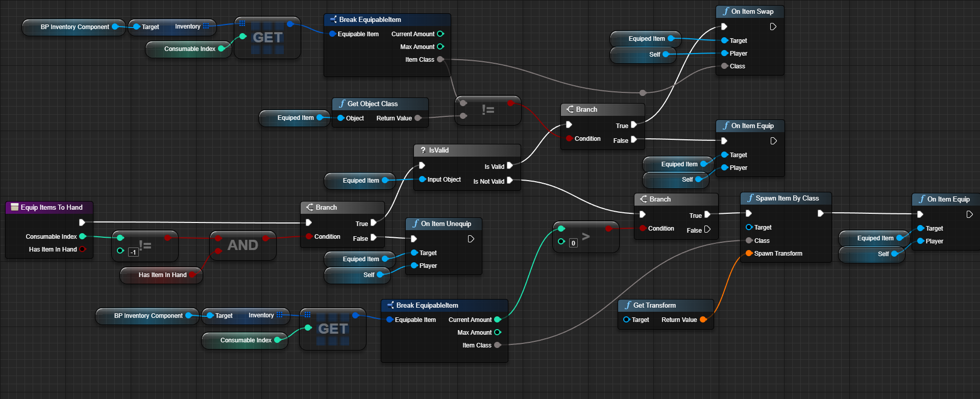Click the Is Not Valid execution pin
The image size is (980, 399).
[x=510, y=181]
